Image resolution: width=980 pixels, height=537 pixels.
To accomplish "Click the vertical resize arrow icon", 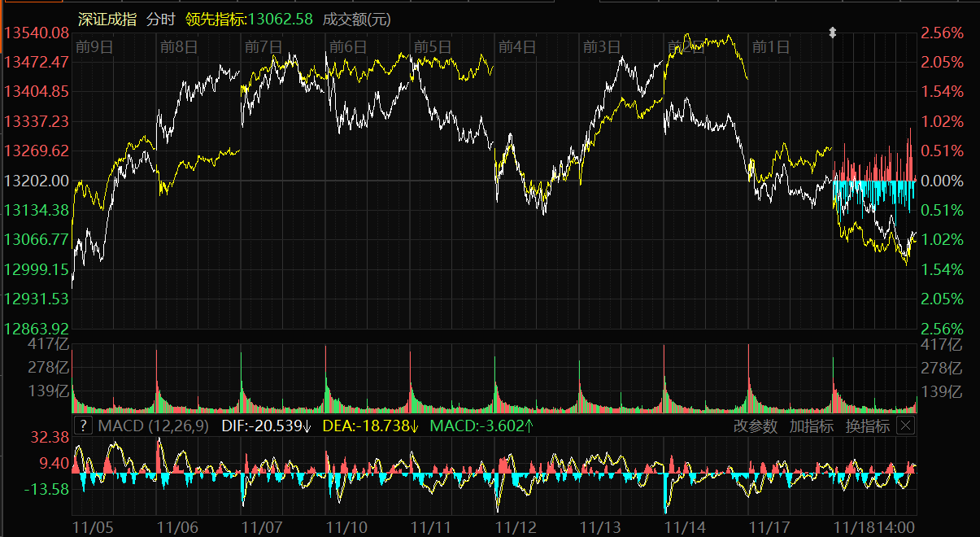I will click(832, 33).
